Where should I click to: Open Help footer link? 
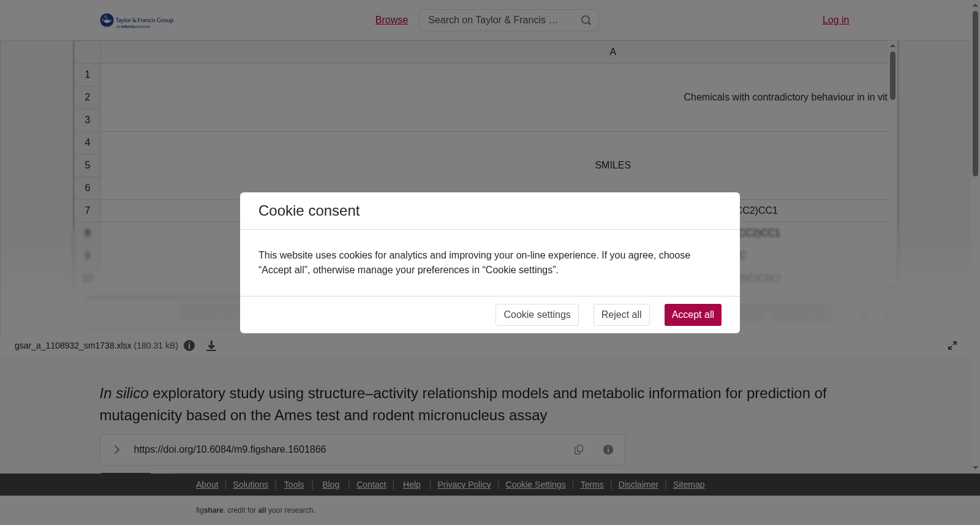point(412,485)
